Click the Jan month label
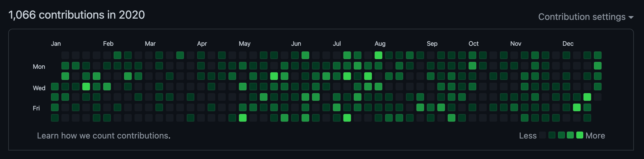 point(56,44)
